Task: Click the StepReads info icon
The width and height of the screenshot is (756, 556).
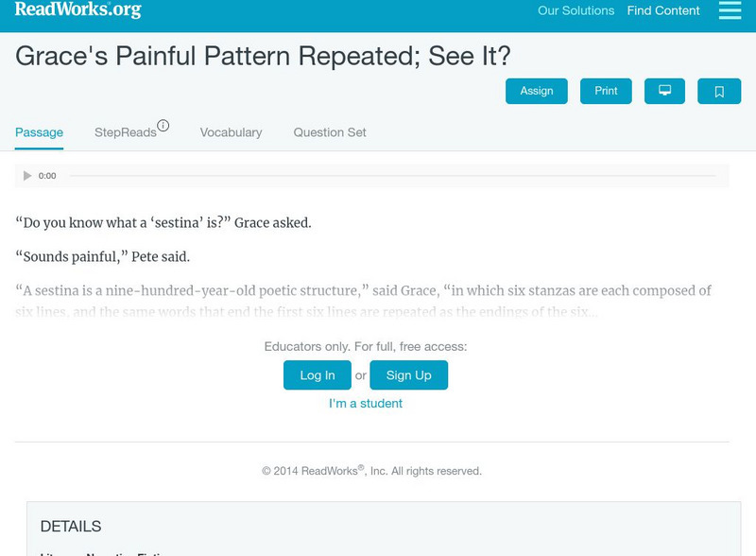Action: click(x=163, y=126)
